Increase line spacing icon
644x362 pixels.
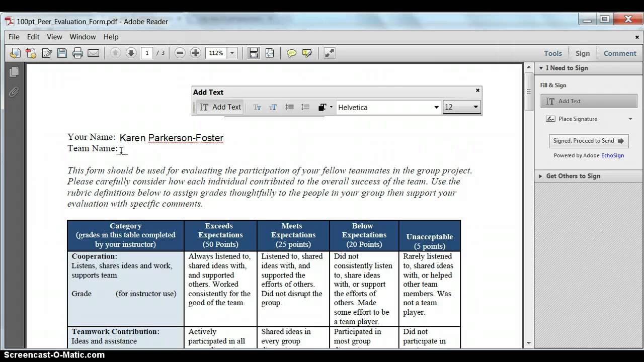(305, 107)
